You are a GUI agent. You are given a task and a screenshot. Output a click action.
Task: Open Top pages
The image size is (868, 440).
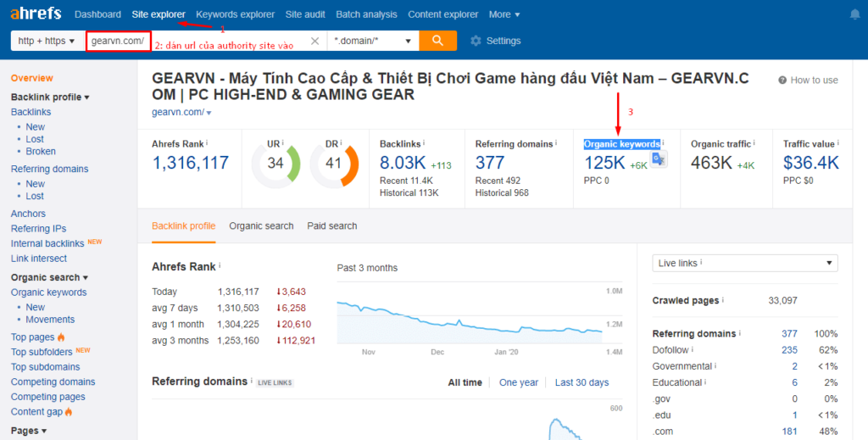33,337
